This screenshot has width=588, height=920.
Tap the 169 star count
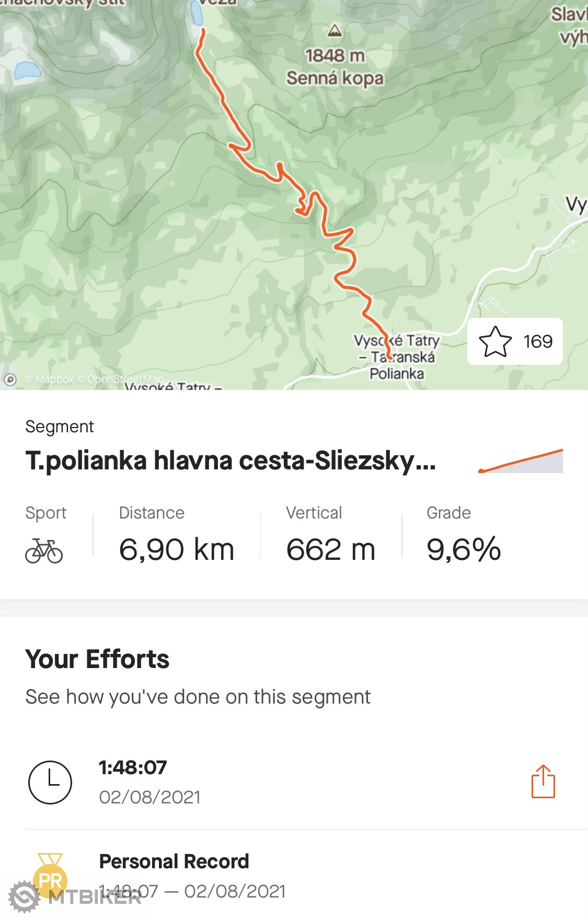(538, 341)
